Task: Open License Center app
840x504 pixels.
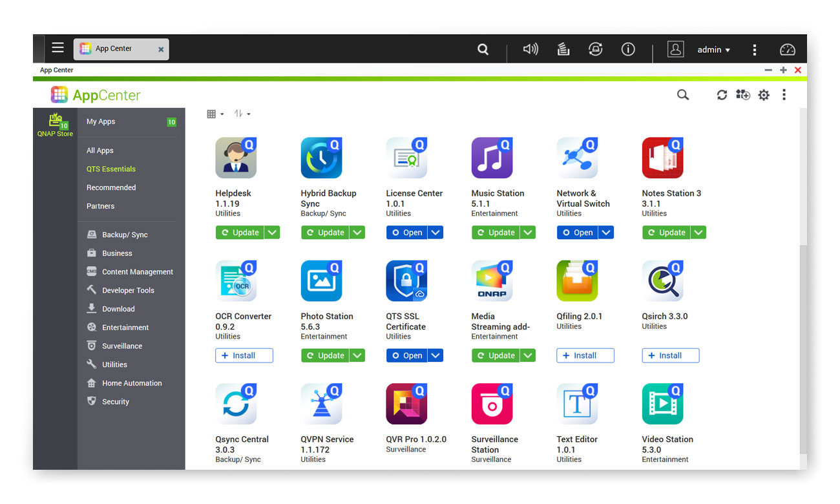Action: click(x=407, y=233)
